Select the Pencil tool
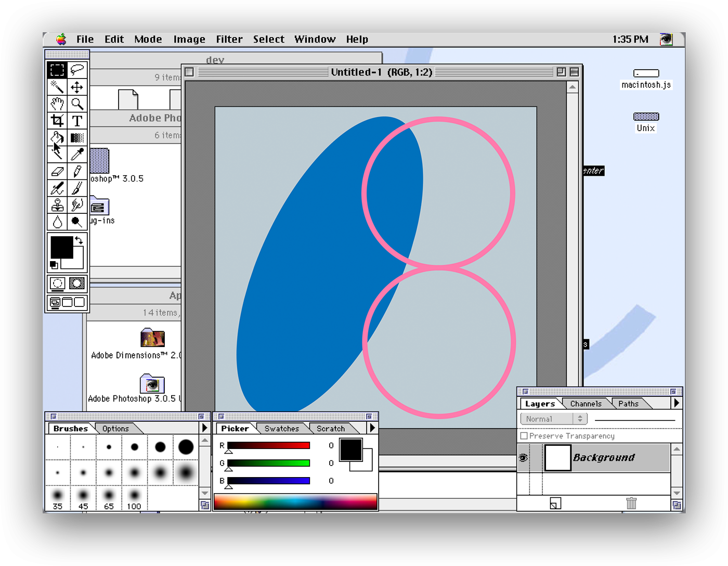 (77, 171)
